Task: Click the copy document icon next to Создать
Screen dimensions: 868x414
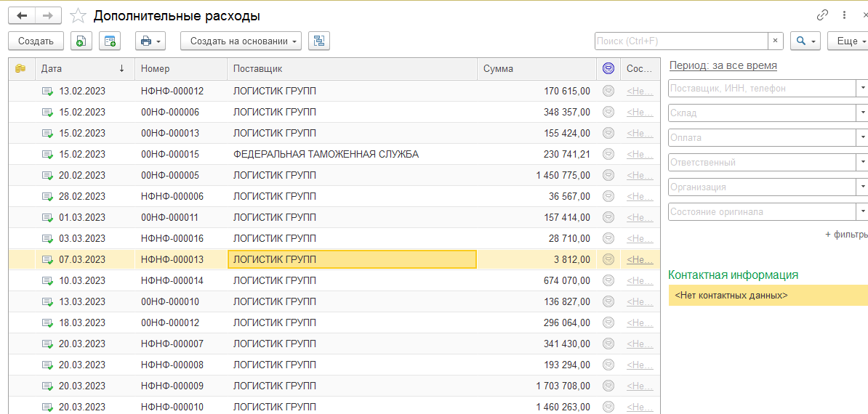Action: [x=81, y=41]
